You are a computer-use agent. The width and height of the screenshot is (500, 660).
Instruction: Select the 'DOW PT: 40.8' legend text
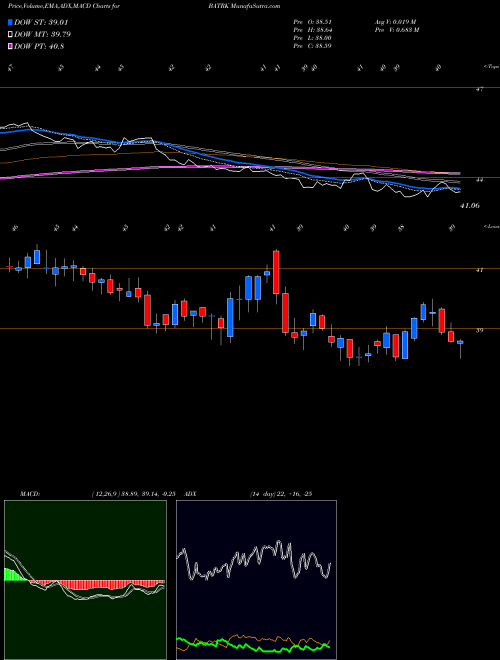click(39, 46)
